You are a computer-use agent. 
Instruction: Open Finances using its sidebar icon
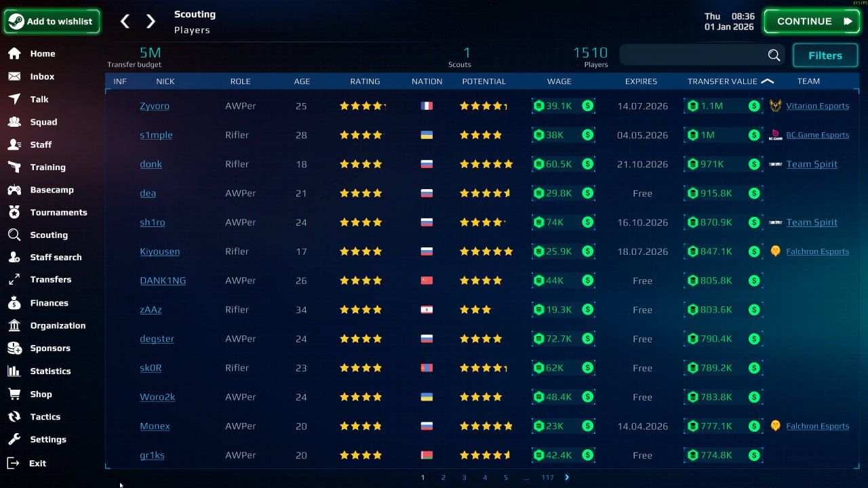pos(15,303)
